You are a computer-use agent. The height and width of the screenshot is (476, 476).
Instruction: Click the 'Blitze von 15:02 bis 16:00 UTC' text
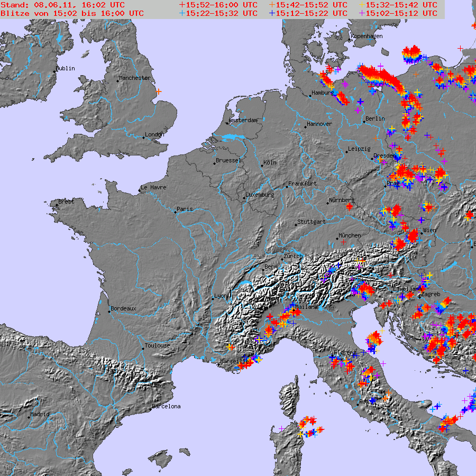click(x=72, y=13)
